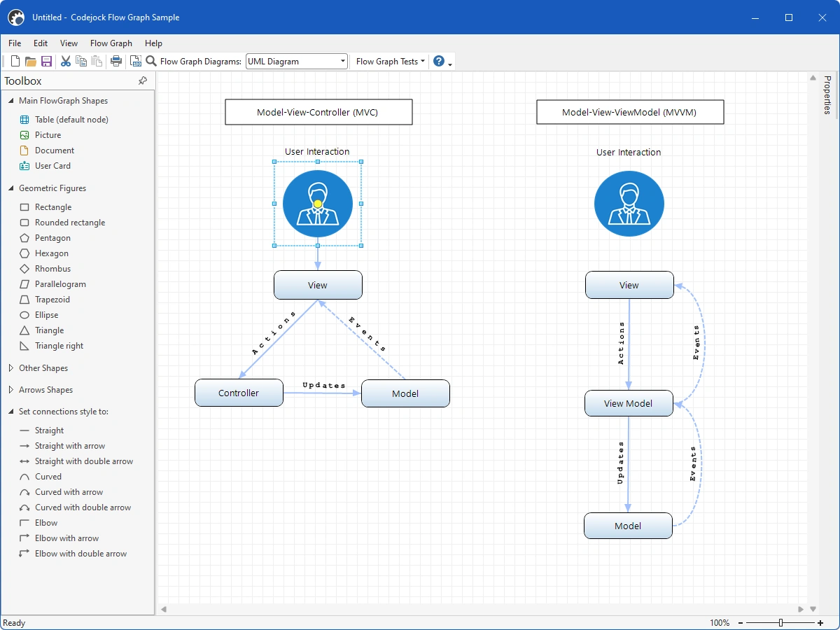Select the Picture shape in Toolbox

[48, 135]
